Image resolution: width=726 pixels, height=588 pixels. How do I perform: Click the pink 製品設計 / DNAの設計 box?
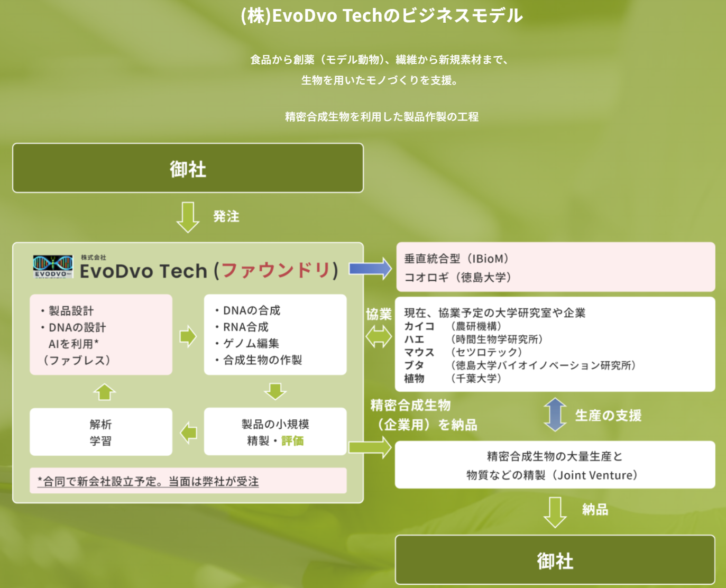[x=101, y=335]
